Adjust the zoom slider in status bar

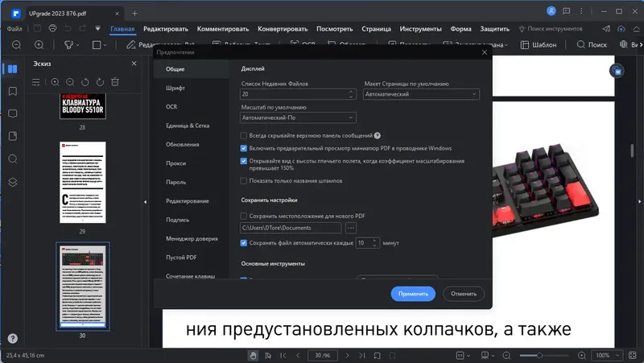click(539, 356)
